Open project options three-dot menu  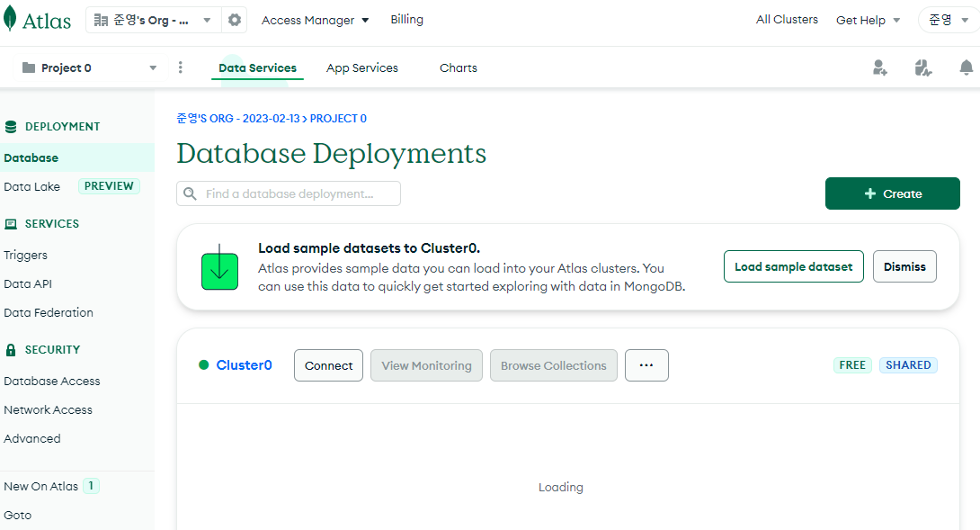pos(181,67)
